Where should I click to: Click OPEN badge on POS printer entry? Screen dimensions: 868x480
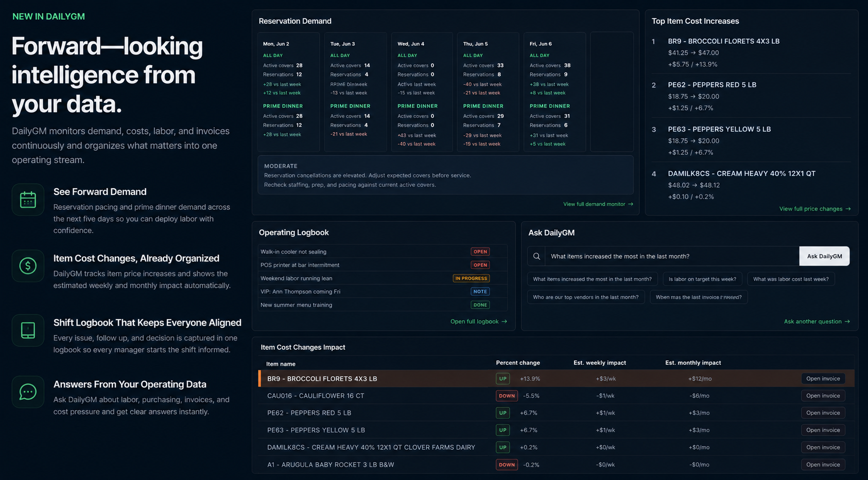click(x=480, y=265)
